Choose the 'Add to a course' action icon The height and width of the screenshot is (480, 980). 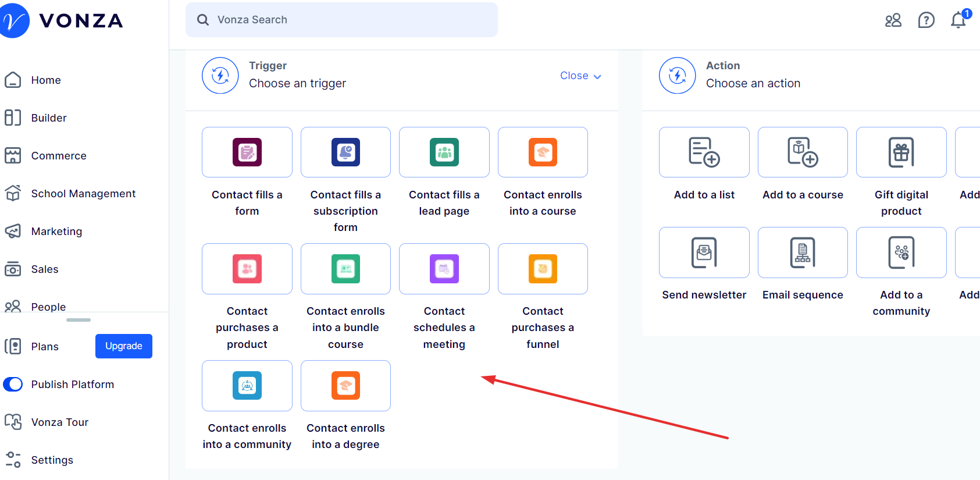pos(803,152)
